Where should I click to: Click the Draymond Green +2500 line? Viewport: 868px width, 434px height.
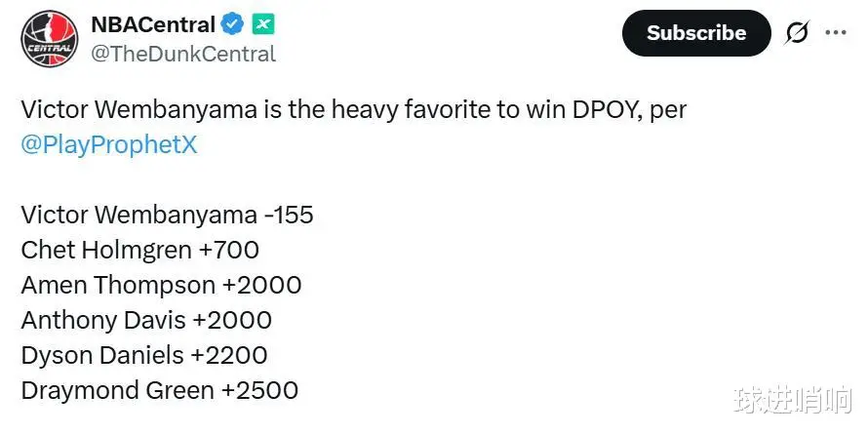pyautogui.click(x=159, y=390)
